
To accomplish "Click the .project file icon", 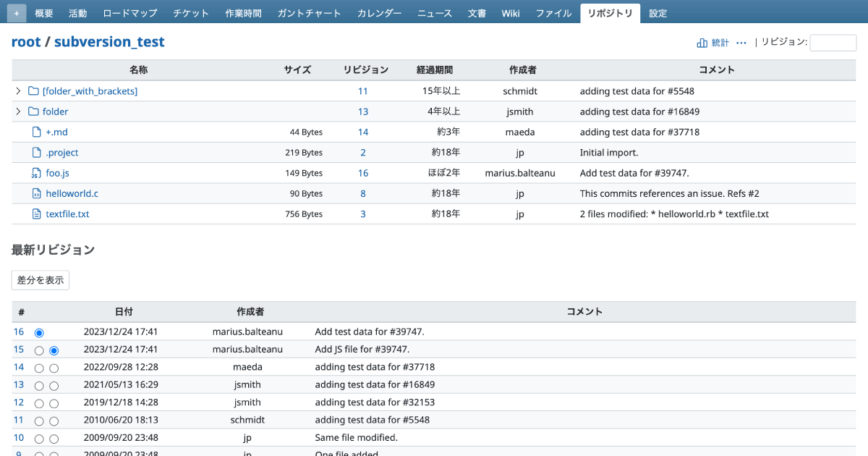I will [36, 153].
